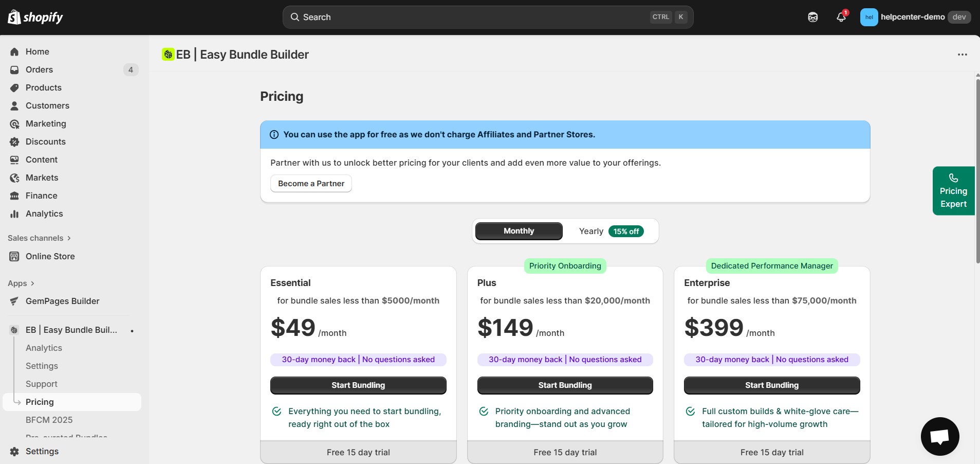
Task: Click Become a Partner
Action: pyautogui.click(x=310, y=184)
